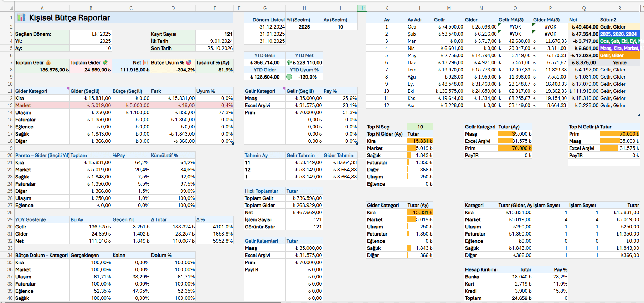Click the Select All corner triangle

(11, 8)
